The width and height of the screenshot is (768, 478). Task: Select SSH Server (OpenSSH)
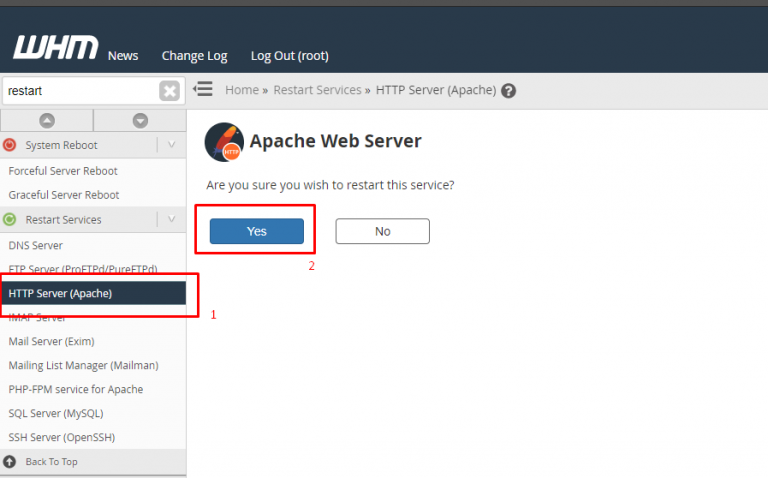(62, 437)
